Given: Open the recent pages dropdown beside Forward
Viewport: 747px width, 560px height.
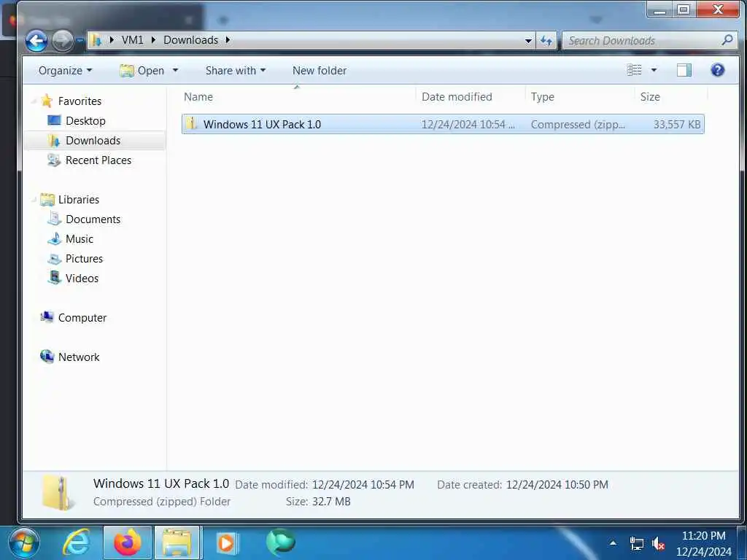Looking at the screenshot, I should 80,41.
